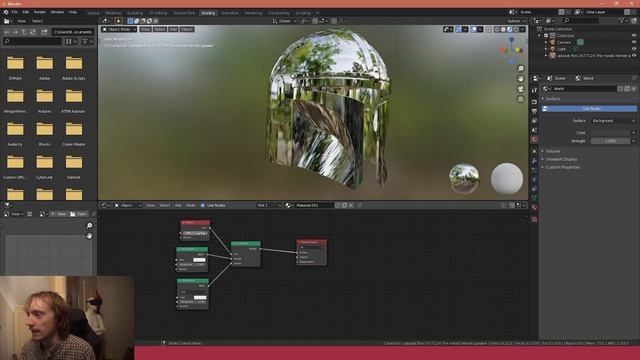Click the Blender logo icon

coord(6,12)
